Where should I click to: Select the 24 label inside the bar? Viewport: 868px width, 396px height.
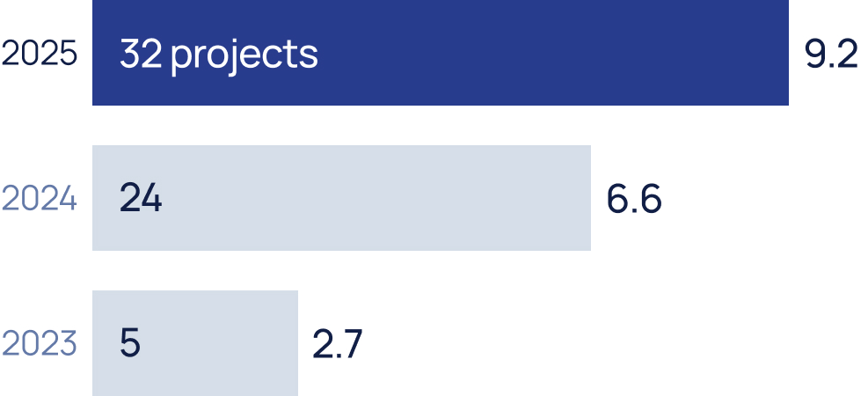click(141, 199)
